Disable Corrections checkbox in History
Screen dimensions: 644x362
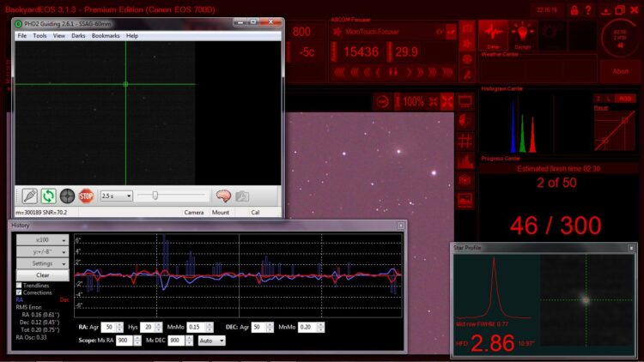[x=19, y=293]
